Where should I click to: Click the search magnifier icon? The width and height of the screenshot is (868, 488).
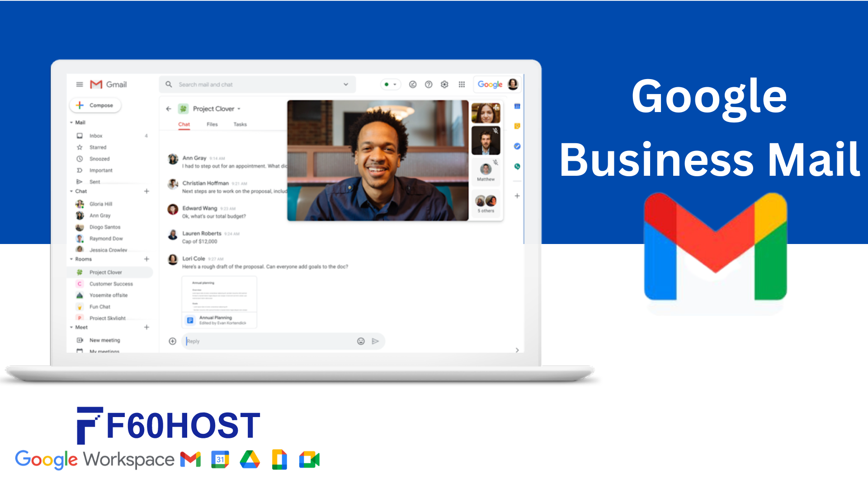pyautogui.click(x=169, y=84)
